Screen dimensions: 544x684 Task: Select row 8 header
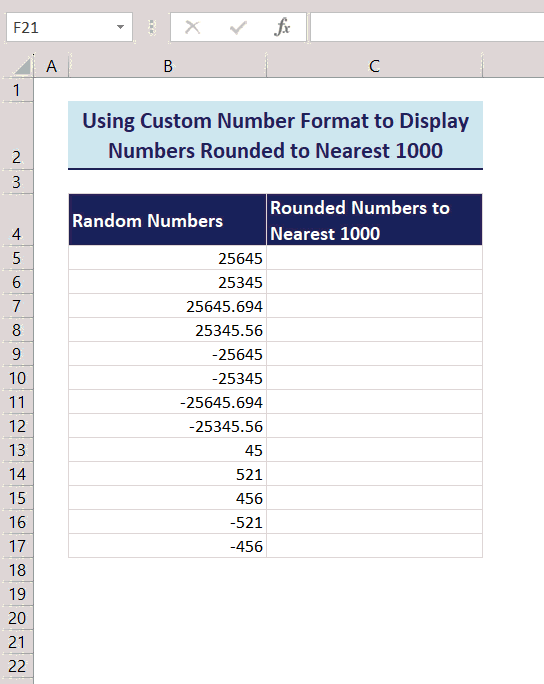click(x=17, y=330)
